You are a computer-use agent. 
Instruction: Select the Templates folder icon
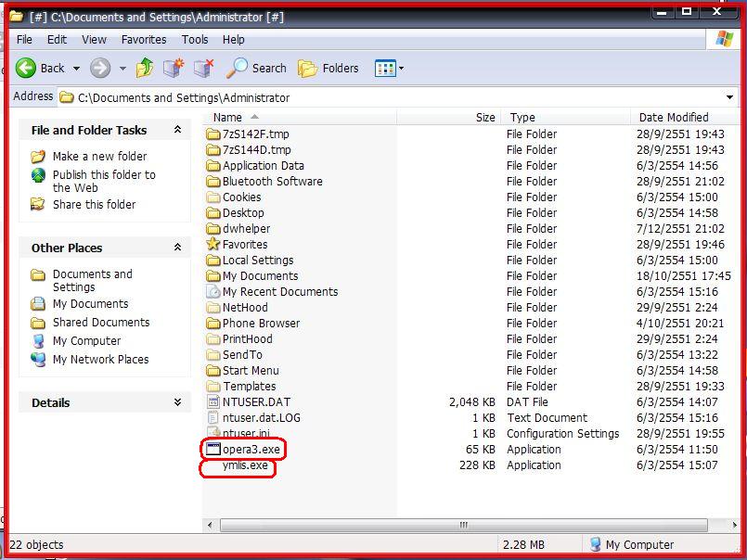pos(213,386)
